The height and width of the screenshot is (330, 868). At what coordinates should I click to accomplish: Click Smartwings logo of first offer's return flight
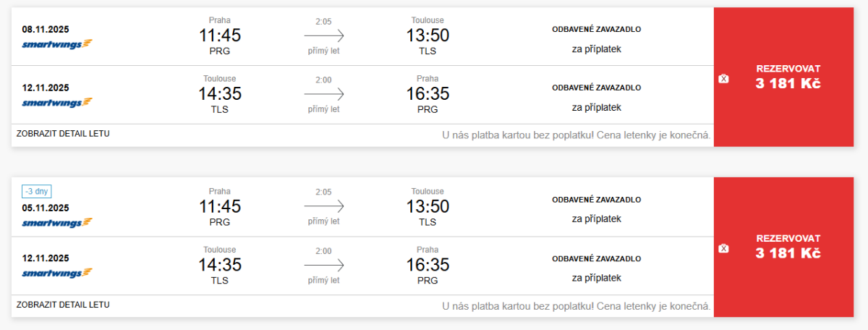(57, 102)
